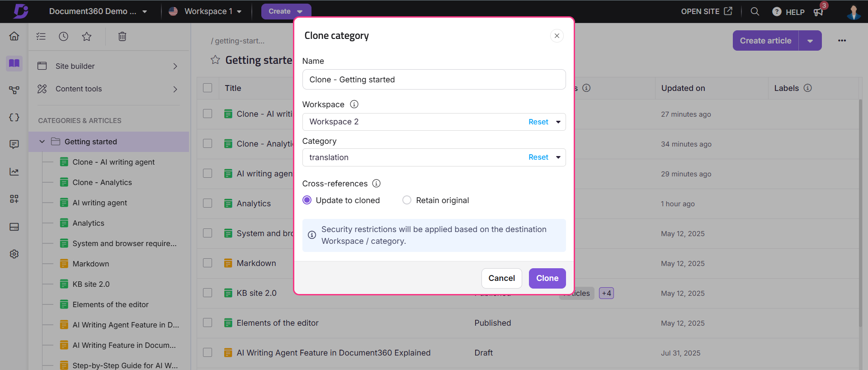Open the more options ellipsis menu

coord(842,41)
